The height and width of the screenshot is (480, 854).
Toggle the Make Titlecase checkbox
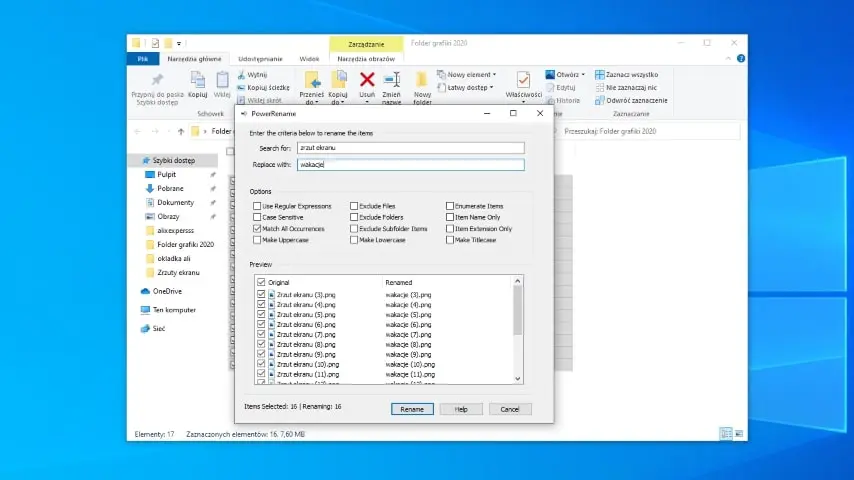(450, 240)
